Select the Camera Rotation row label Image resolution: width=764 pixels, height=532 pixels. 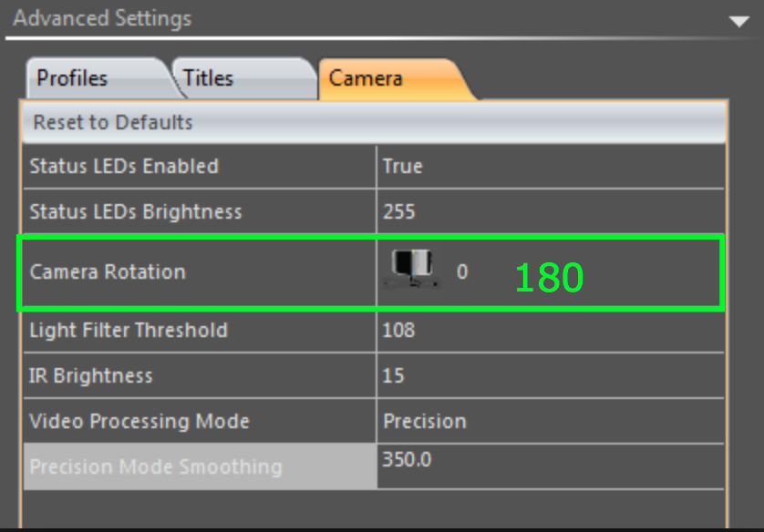point(108,271)
